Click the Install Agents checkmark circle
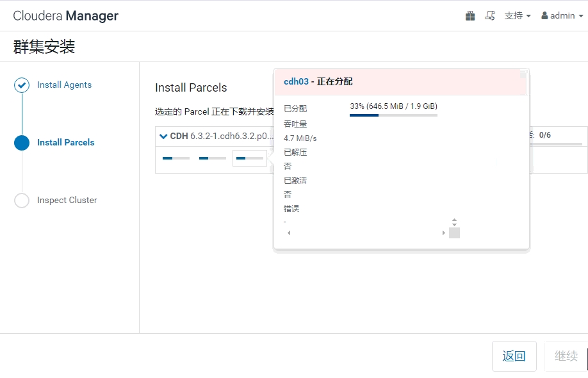Screen dimensions: 588x378 point(22,85)
